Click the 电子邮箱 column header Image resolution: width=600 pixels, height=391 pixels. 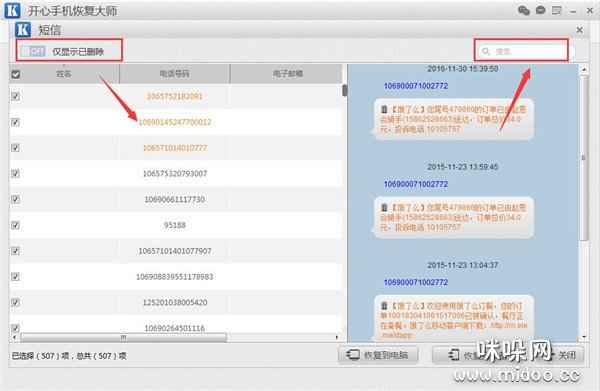click(x=288, y=73)
